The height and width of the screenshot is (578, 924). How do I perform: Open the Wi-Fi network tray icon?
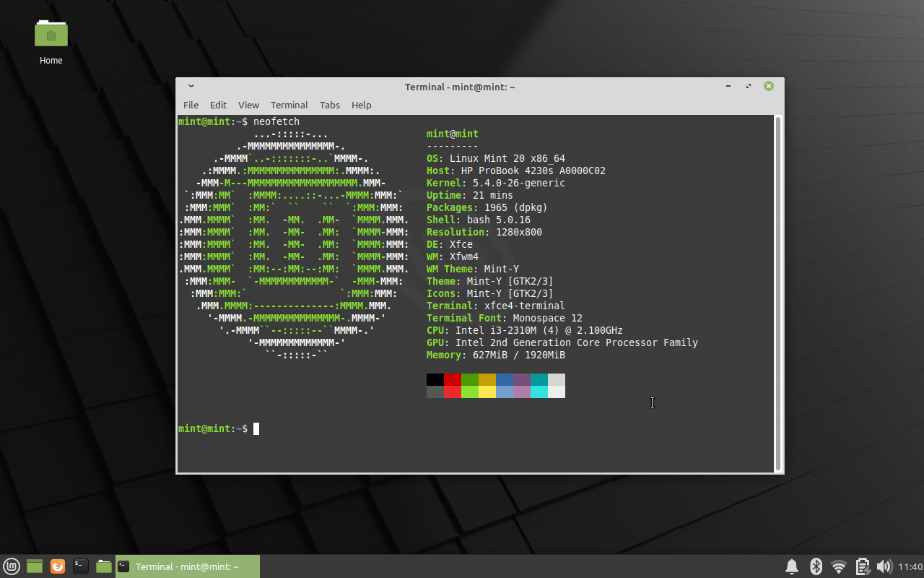point(838,566)
